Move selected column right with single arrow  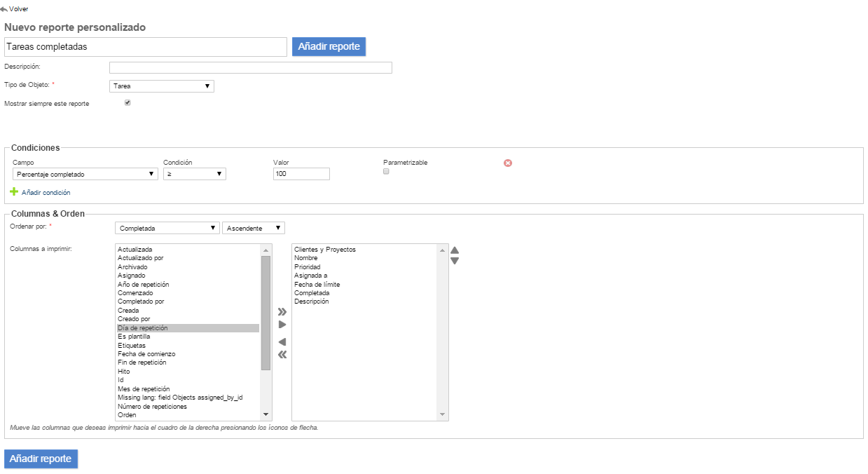coord(282,325)
